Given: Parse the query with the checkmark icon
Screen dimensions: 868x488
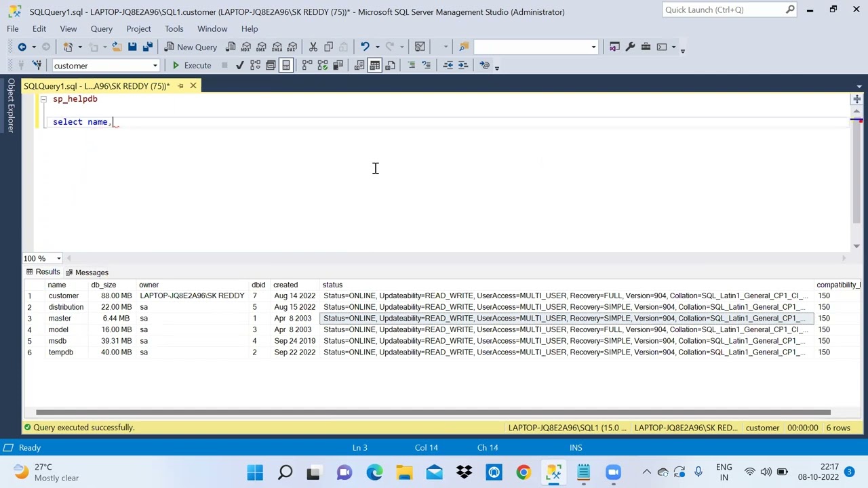Looking at the screenshot, I should pos(239,65).
